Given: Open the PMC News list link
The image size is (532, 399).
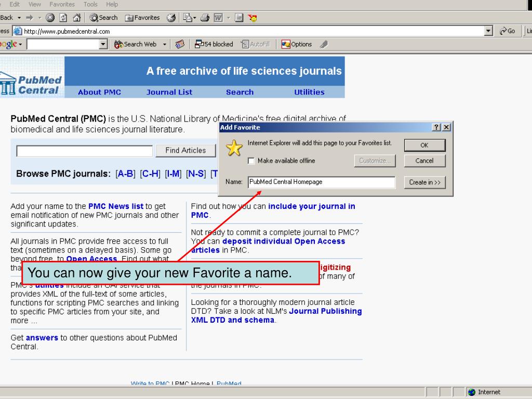Looking at the screenshot, I should (x=116, y=206).
